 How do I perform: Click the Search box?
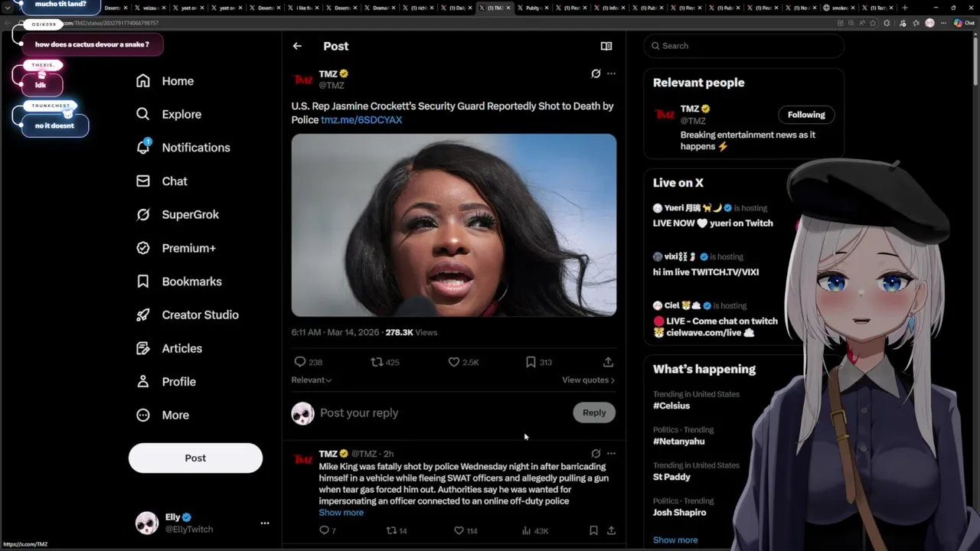coord(743,46)
